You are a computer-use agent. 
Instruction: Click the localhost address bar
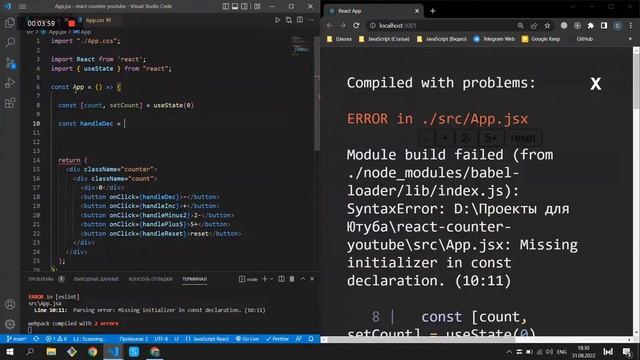[x=441, y=25]
